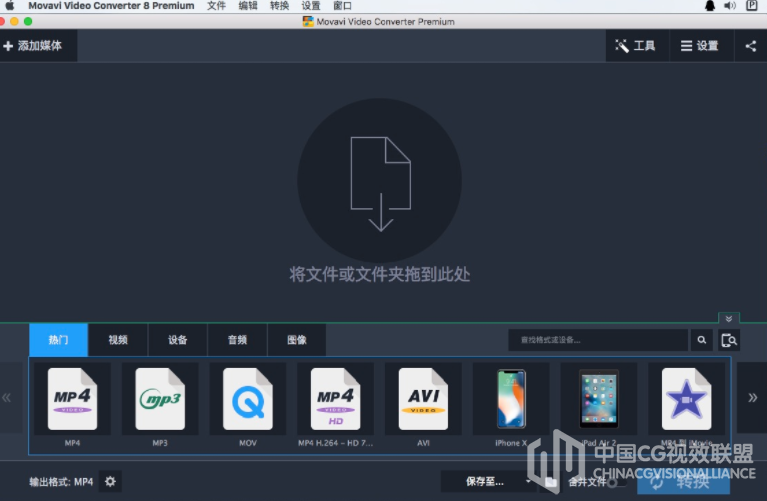Click the output format MP4 label
The width and height of the screenshot is (767, 501).
tap(61, 482)
